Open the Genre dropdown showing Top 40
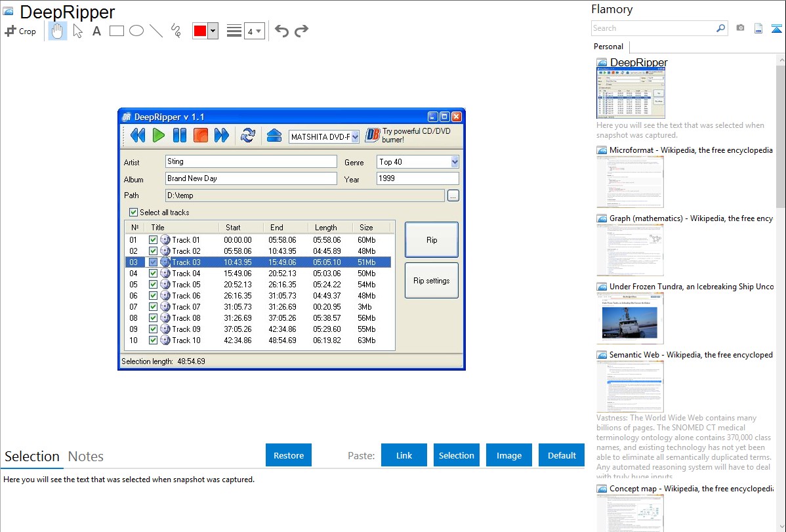The height and width of the screenshot is (532, 786). (454, 161)
